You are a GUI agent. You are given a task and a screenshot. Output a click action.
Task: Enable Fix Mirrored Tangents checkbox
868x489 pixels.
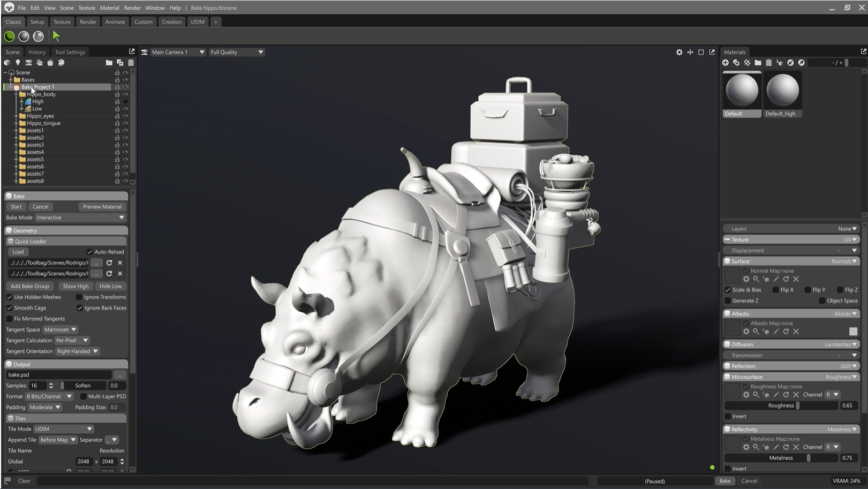pos(10,319)
